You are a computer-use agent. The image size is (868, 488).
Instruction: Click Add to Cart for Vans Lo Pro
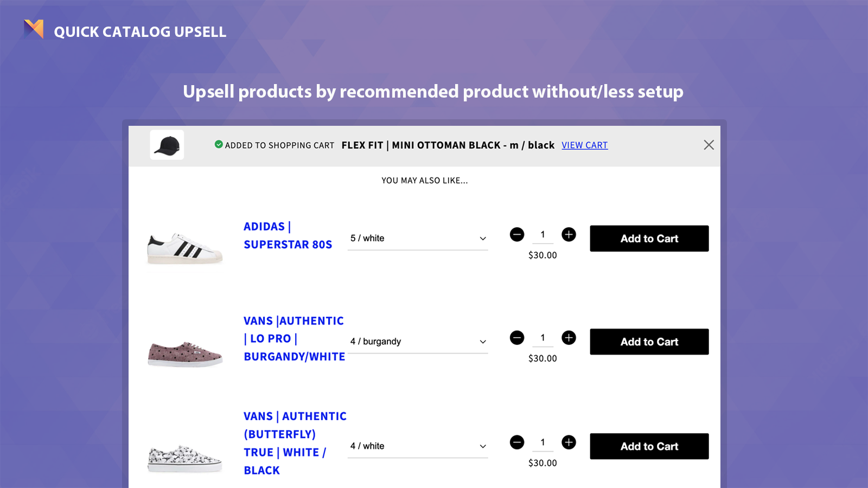point(649,342)
